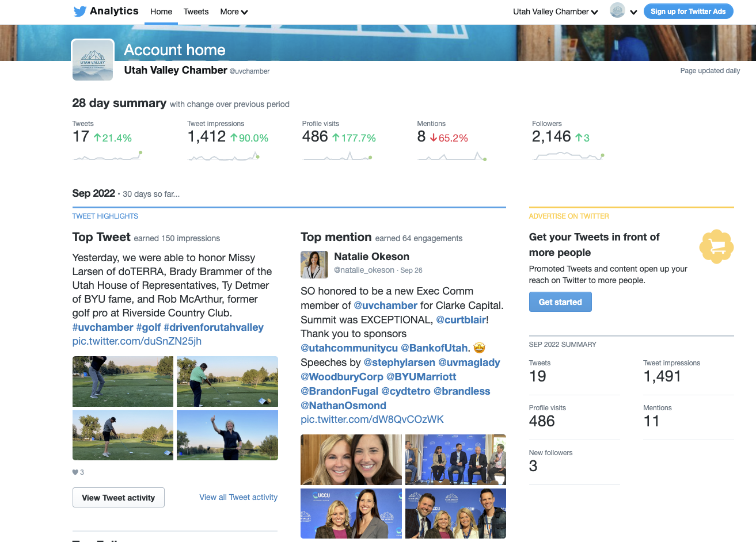Click the Get started button
The width and height of the screenshot is (756, 542).
tap(560, 302)
